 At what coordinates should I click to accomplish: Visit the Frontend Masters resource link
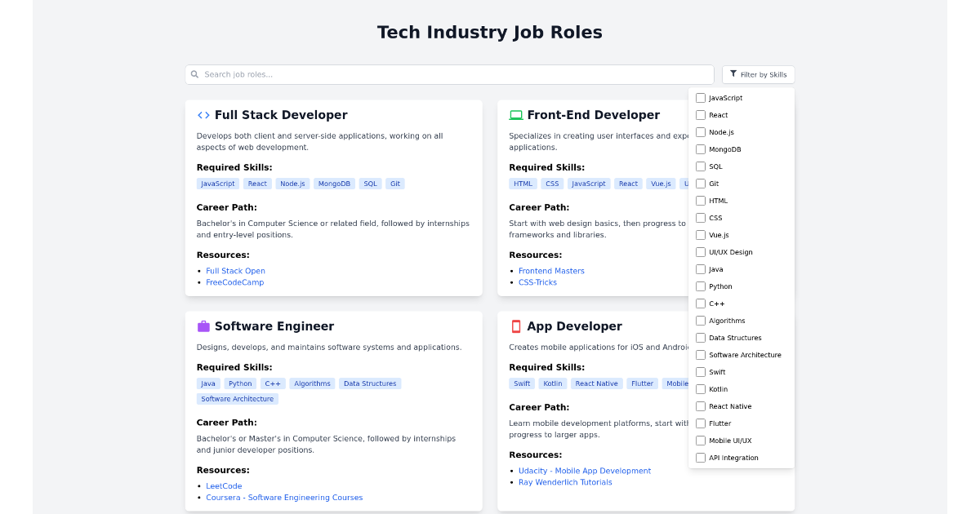pos(551,270)
